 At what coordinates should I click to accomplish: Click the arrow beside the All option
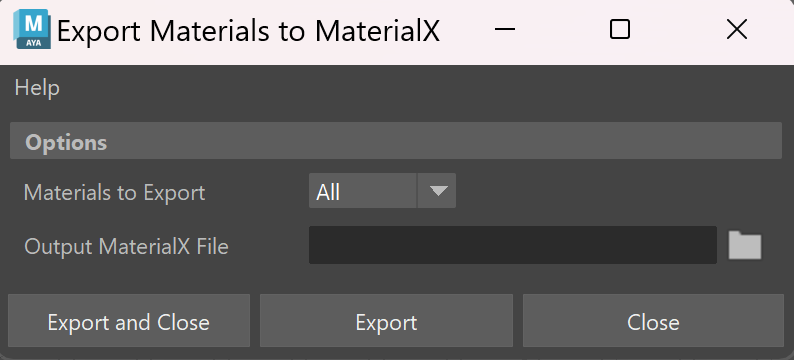pyautogui.click(x=438, y=191)
